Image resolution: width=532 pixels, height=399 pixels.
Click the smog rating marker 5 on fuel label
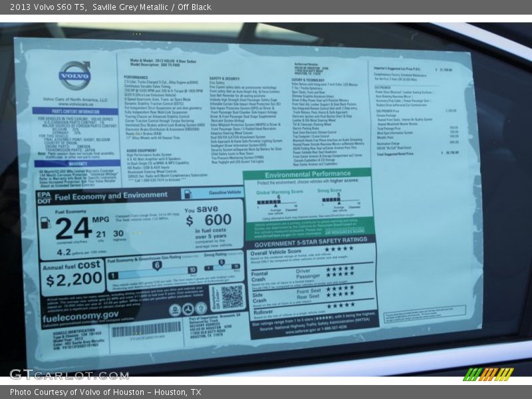point(221,262)
